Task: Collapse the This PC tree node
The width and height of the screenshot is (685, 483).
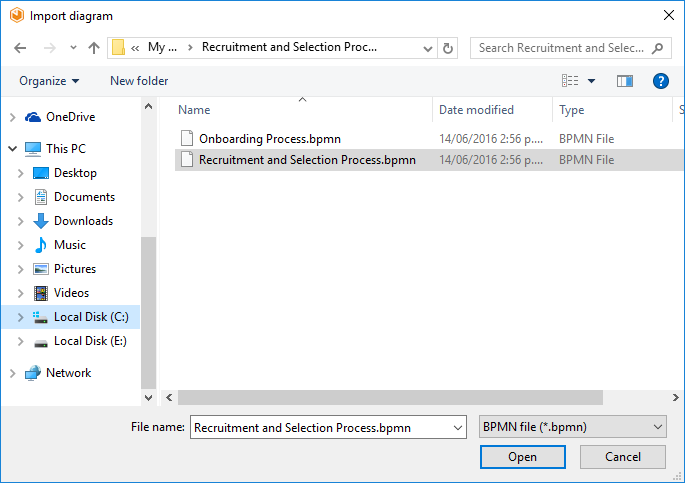Action: 13,149
